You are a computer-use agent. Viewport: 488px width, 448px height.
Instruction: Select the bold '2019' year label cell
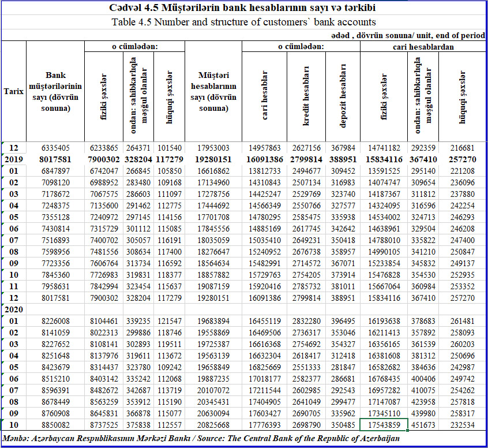pyautogui.click(x=13, y=159)
